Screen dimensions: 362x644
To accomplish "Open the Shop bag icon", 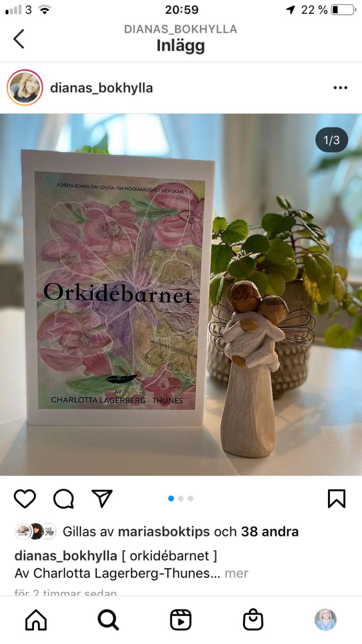I will pyautogui.click(x=253, y=620).
